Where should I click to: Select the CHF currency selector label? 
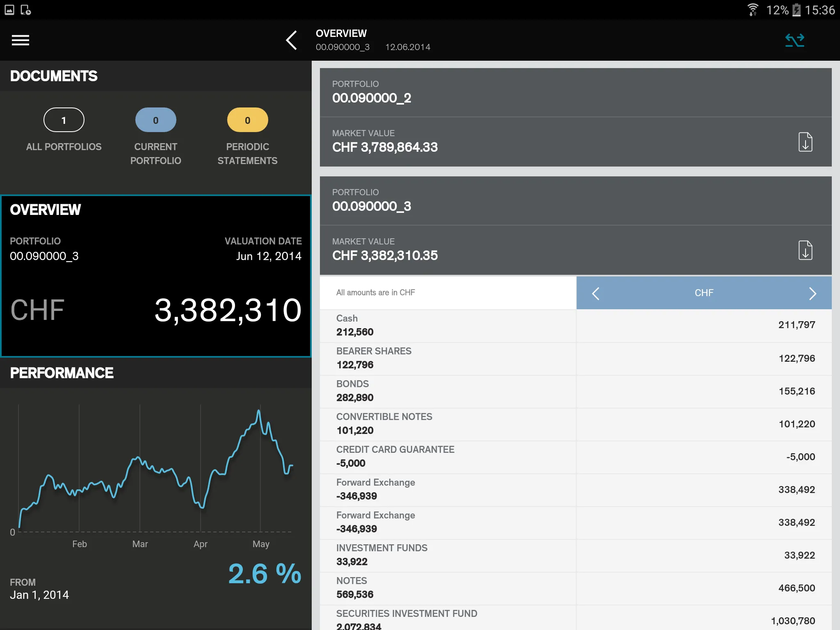coord(704,293)
